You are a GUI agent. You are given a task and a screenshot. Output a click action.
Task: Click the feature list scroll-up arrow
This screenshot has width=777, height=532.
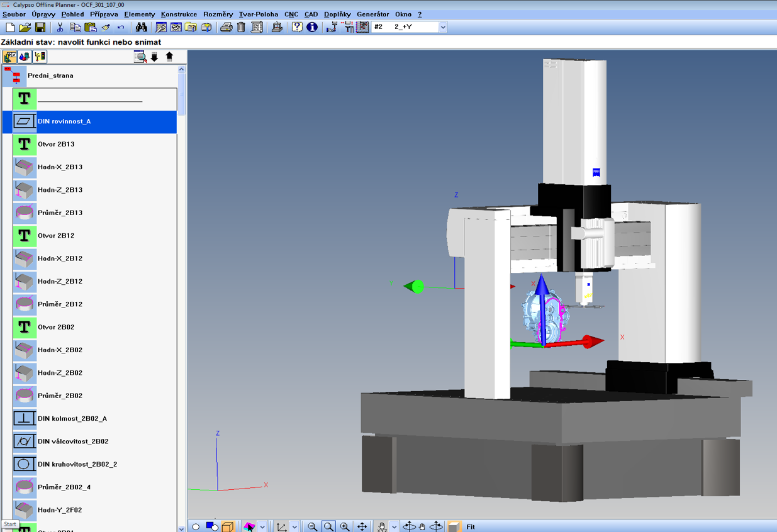pos(182,69)
